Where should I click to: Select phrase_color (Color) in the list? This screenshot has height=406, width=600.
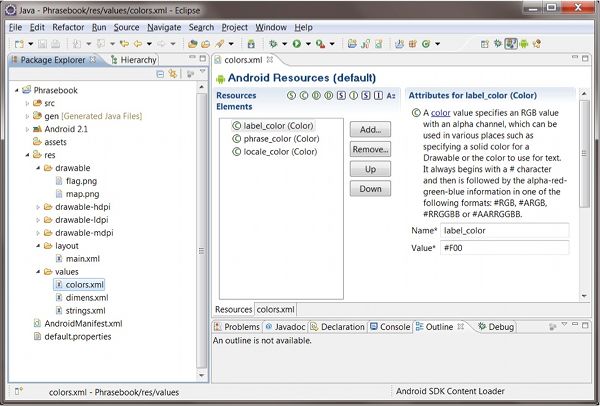click(276, 139)
